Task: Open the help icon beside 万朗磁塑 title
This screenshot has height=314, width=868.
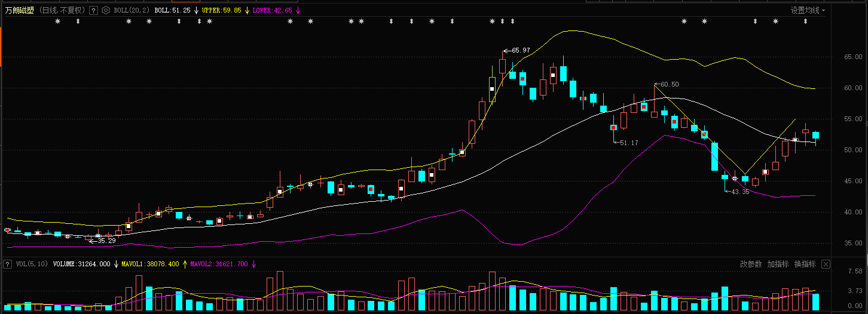Action: (93, 11)
